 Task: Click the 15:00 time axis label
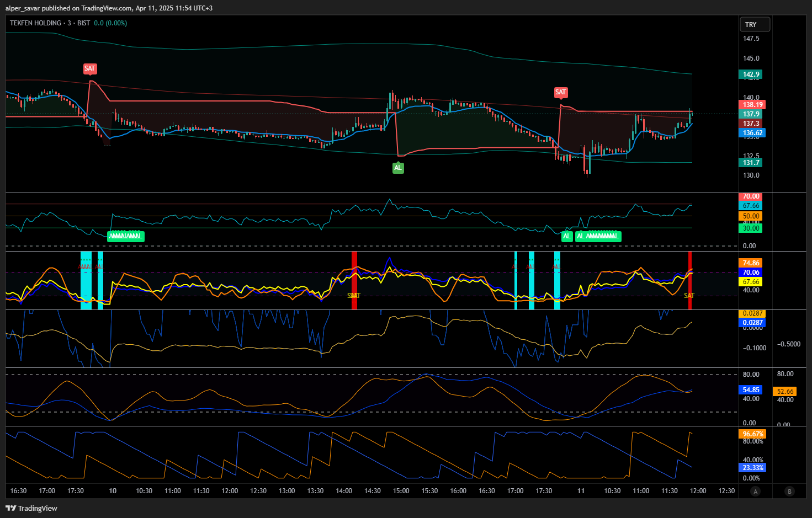401,491
